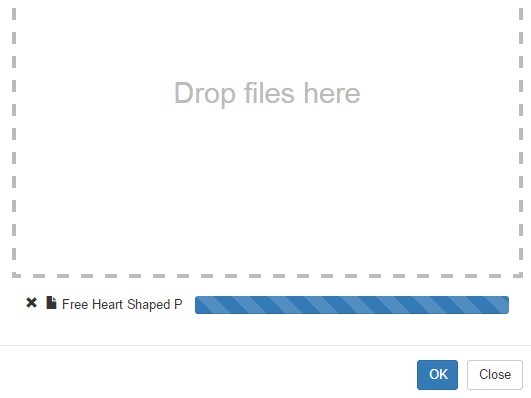This screenshot has width=531, height=398.
Task: Click the Free Heart Shaped P upload row
Action: (267, 305)
